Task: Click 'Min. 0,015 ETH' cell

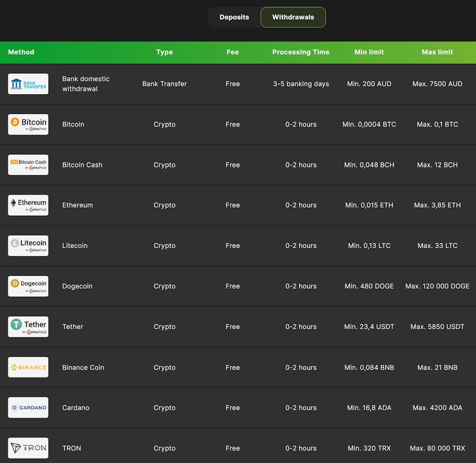Action: [369, 205]
